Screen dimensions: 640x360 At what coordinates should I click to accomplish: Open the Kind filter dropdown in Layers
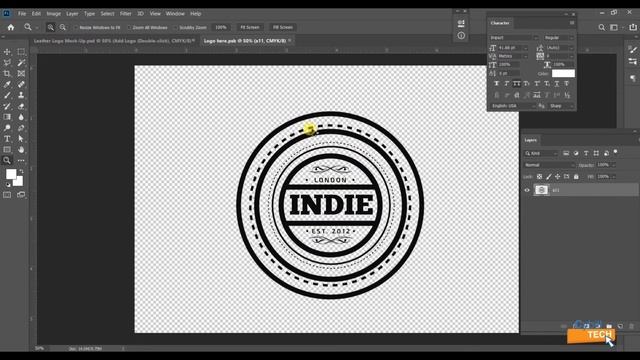(541, 153)
